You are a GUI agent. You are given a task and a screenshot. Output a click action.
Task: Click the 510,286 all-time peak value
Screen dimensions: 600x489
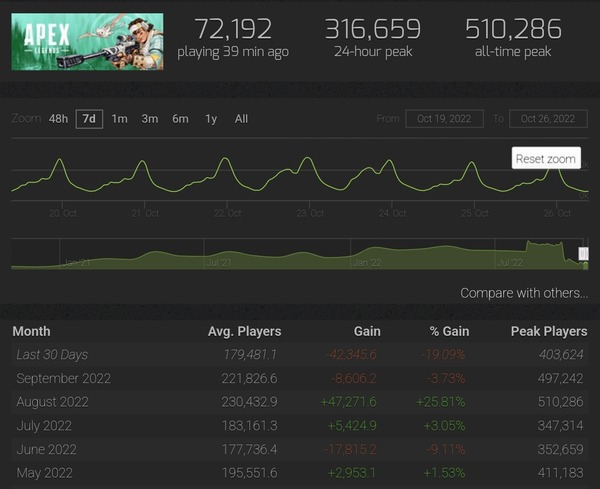pos(513,29)
